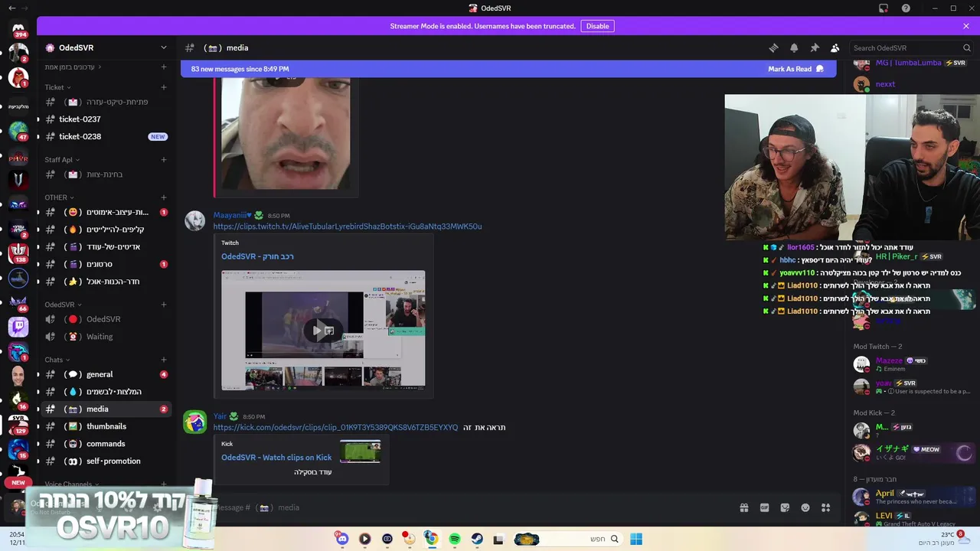Open the Maayaniii user profile name
The height and width of the screenshot is (551, 980).
pyautogui.click(x=232, y=215)
